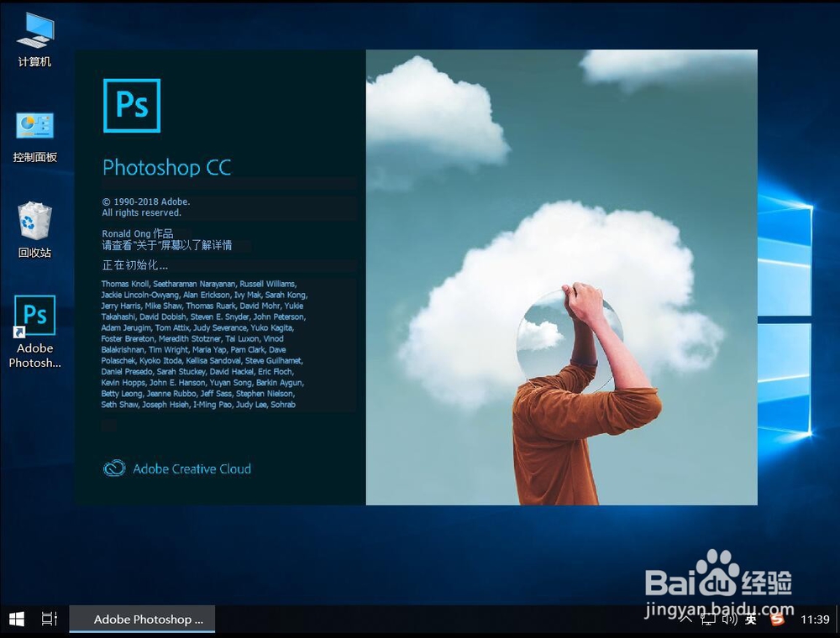Activate the Adobe Photoshop taskbar button
Screen dimensions: 840x638
[142, 620]
